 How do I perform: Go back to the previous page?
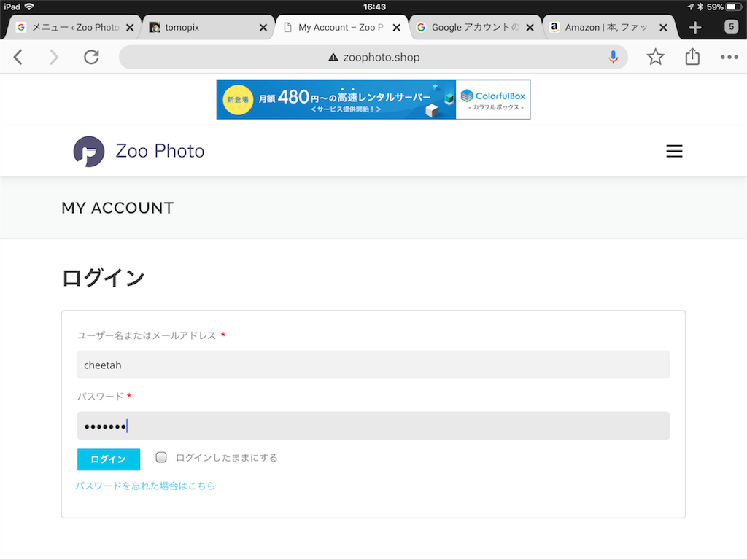tap(18, 57)
